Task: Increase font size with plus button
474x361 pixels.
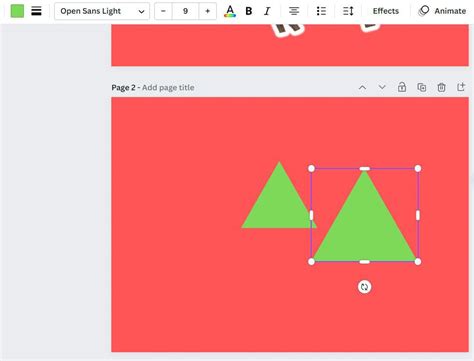Action: point(207,11)
